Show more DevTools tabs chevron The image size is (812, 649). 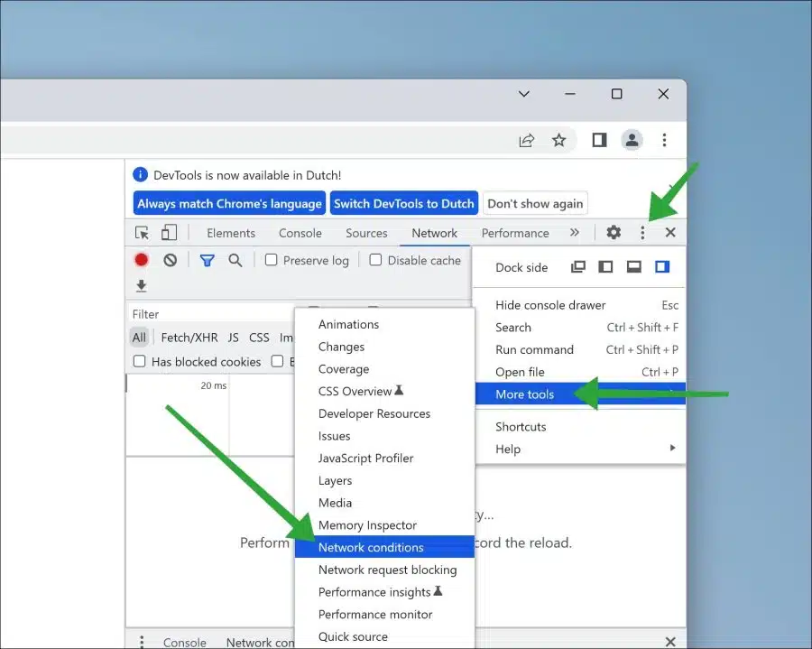(x=575, y=233)
